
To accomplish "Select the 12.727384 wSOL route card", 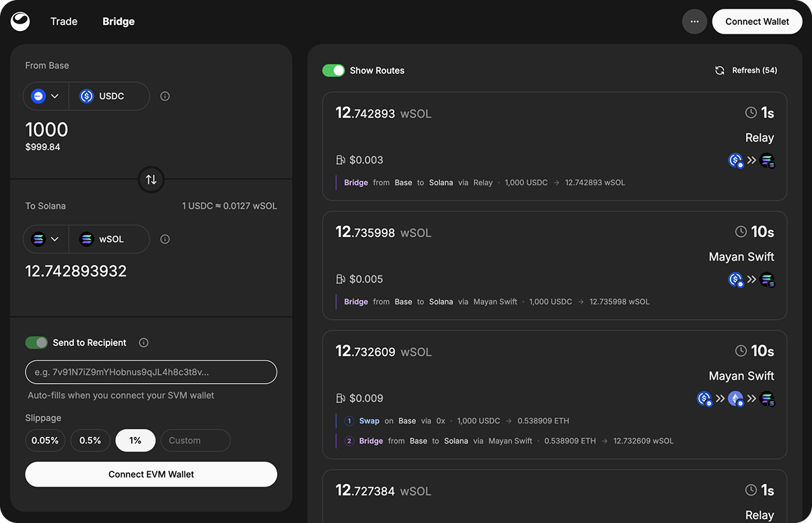I will [x=555, y=496].
